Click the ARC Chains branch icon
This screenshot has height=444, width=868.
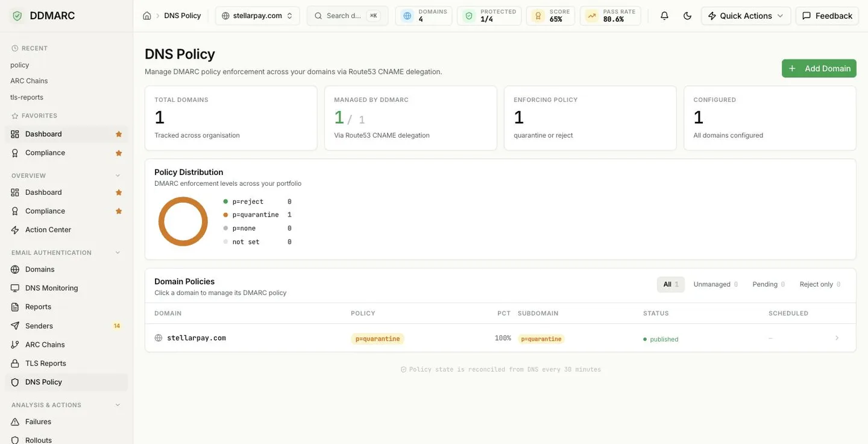pyautogui.click(x=15, y=344)
